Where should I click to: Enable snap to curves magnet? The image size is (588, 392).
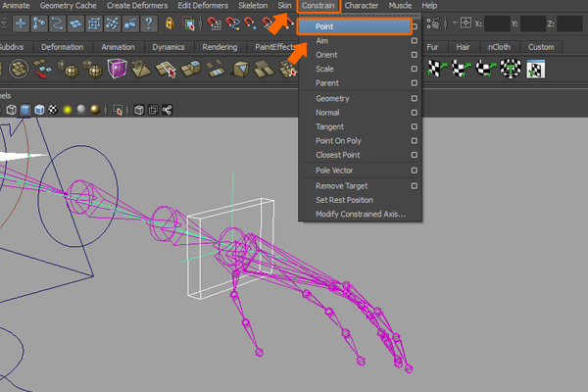tap(233, 24)
